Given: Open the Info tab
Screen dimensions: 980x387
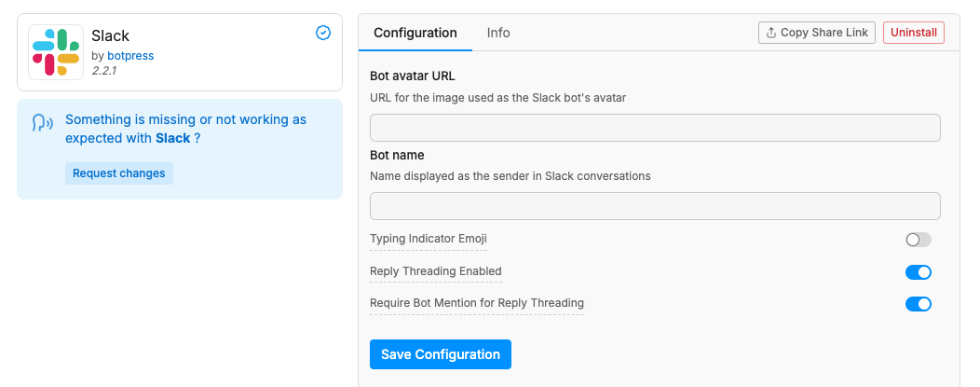Looking at the screenshot, I should tap(498, 33).
